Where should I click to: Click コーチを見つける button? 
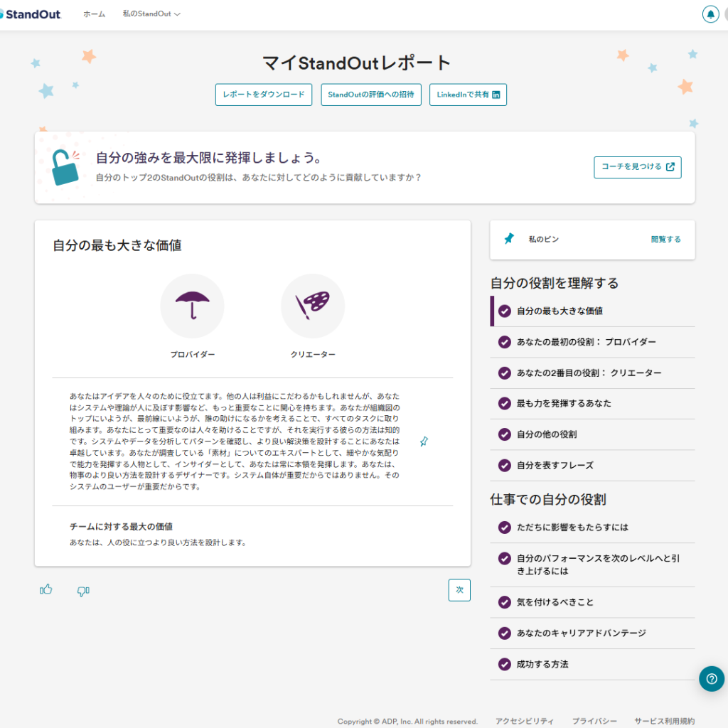[x=638, y=167]
